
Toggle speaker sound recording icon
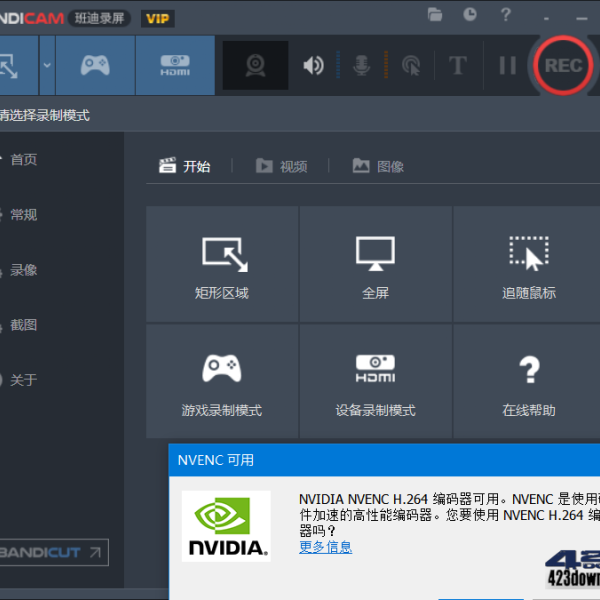(313, 65)
